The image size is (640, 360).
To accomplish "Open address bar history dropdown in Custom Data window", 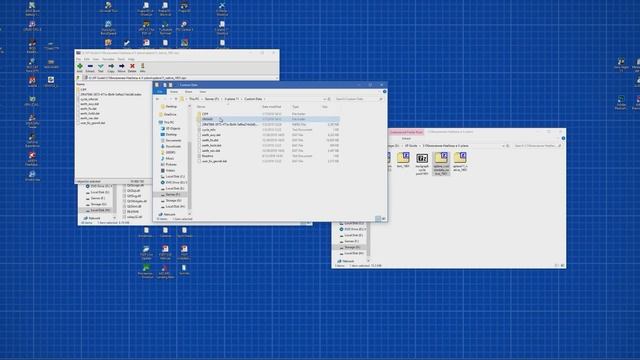I will coord(324,99).
